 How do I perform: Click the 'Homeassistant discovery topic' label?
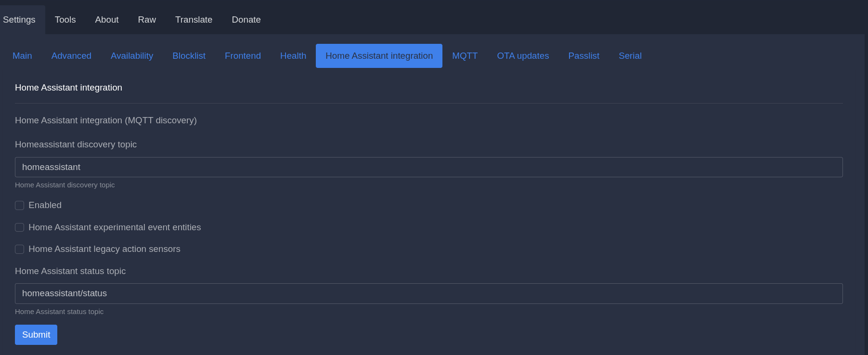click(76, 145)
